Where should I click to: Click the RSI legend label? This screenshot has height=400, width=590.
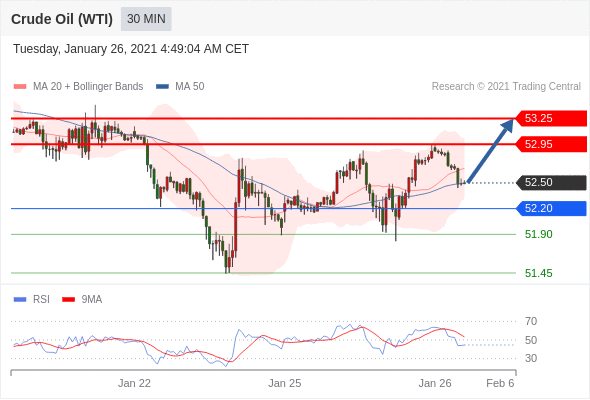[41, 300]
